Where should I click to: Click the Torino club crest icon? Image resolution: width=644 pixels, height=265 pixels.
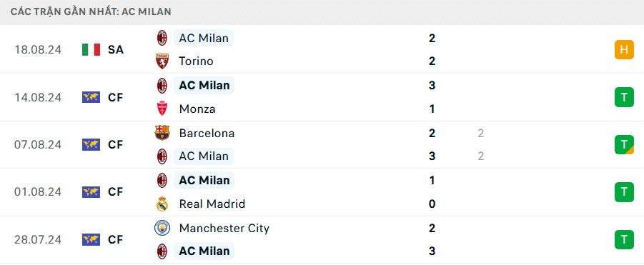point(162,61)
